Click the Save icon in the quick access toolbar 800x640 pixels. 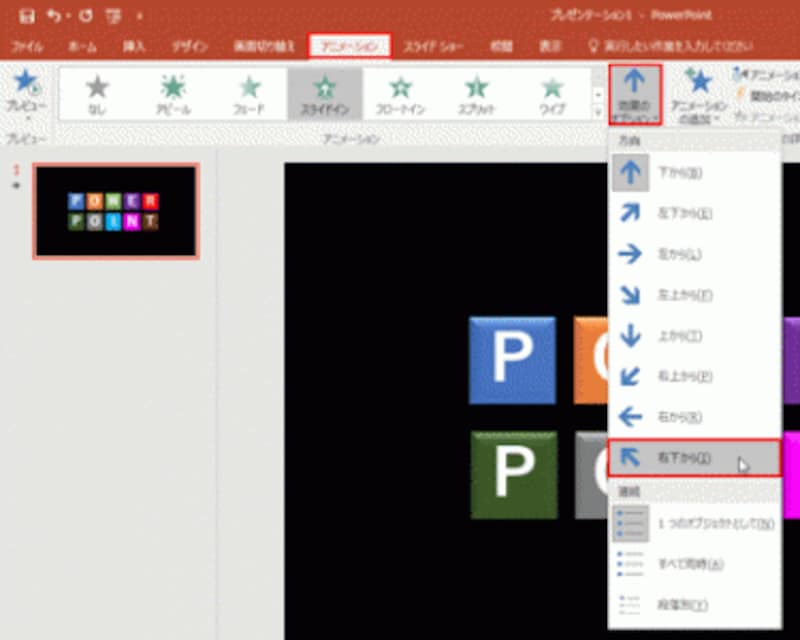[27, 16]
